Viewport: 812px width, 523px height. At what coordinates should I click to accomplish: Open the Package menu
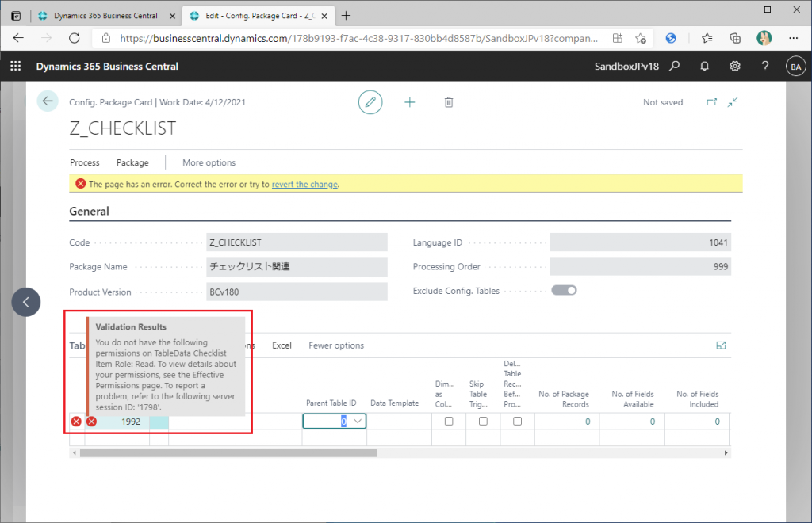132,162
